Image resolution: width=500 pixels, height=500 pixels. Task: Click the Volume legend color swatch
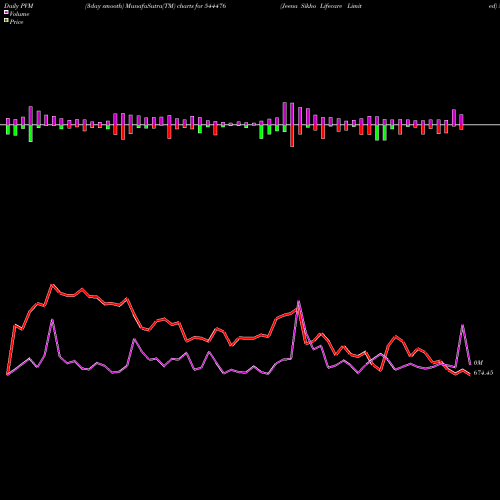tap(6, 12)
